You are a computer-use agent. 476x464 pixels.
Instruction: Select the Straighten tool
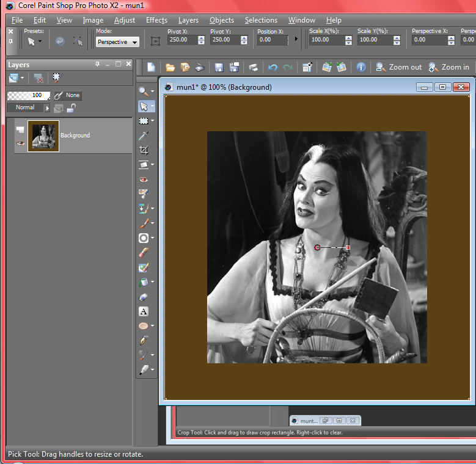pyautogui.click(x=143, y=165)
